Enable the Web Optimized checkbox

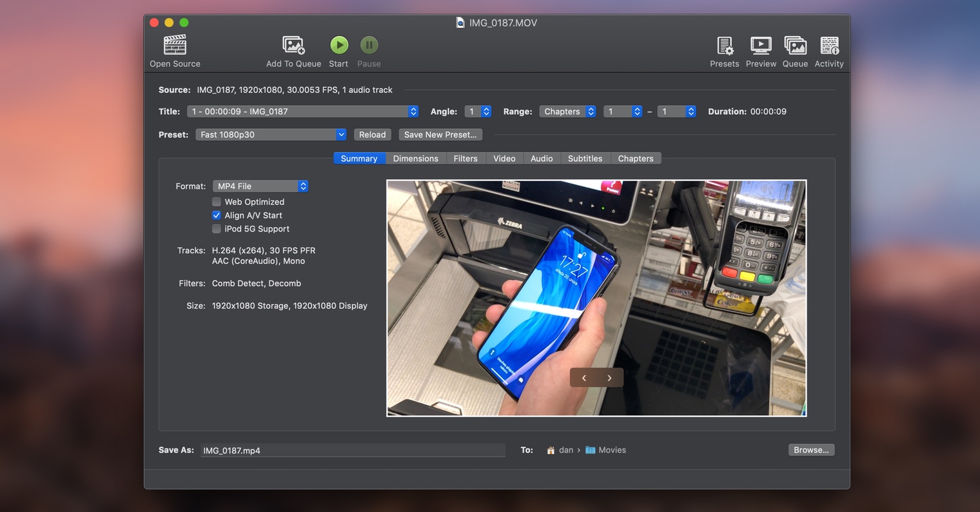click(217, 202)
